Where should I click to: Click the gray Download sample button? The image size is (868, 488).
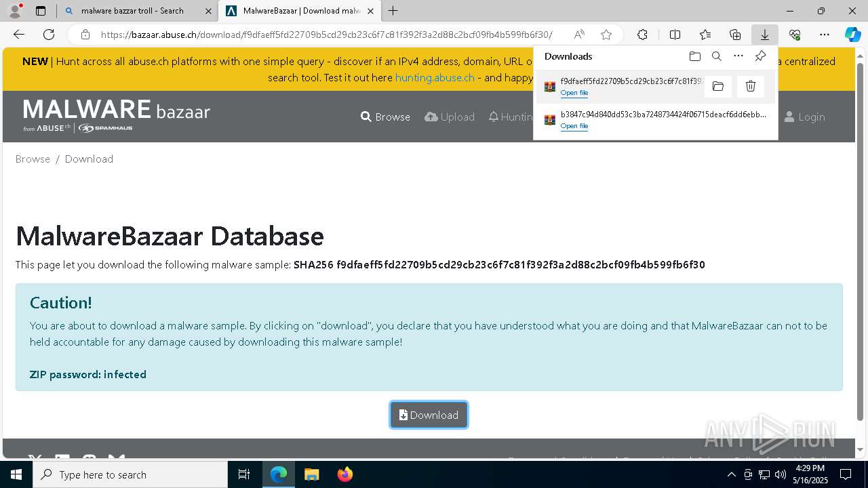pyautogui.click(x=429, y=415)
